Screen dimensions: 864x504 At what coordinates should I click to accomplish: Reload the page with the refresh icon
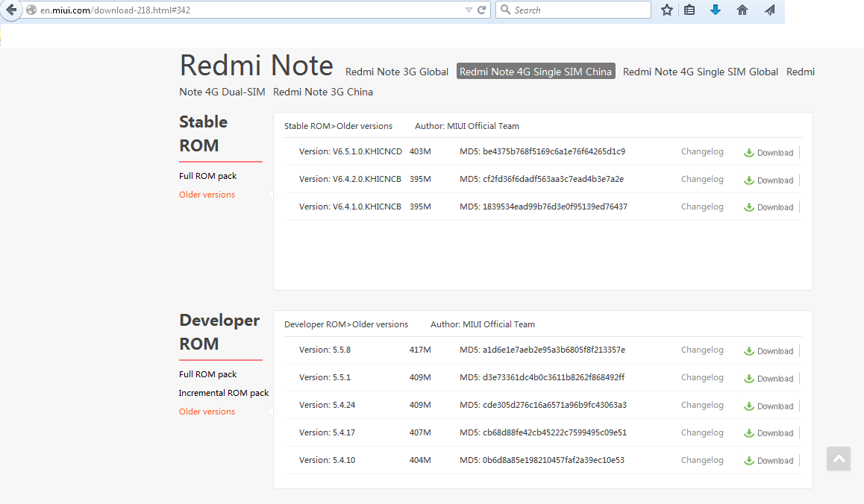482,10
